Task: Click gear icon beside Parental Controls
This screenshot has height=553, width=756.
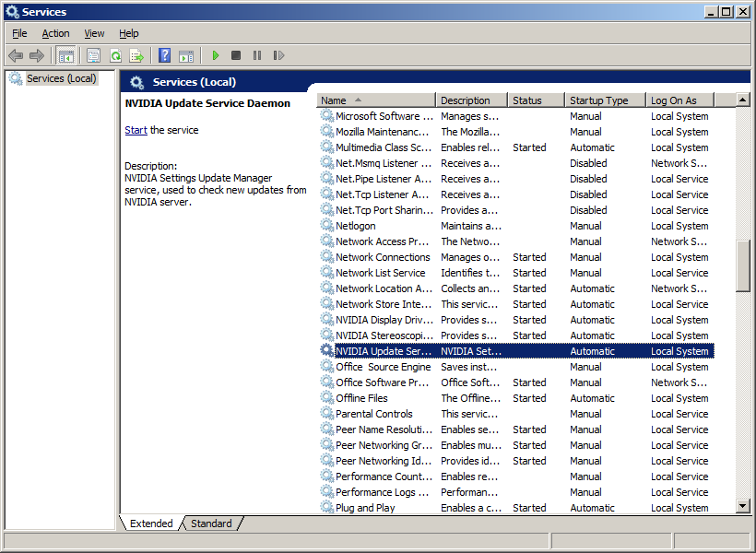Action: [327, 413]
